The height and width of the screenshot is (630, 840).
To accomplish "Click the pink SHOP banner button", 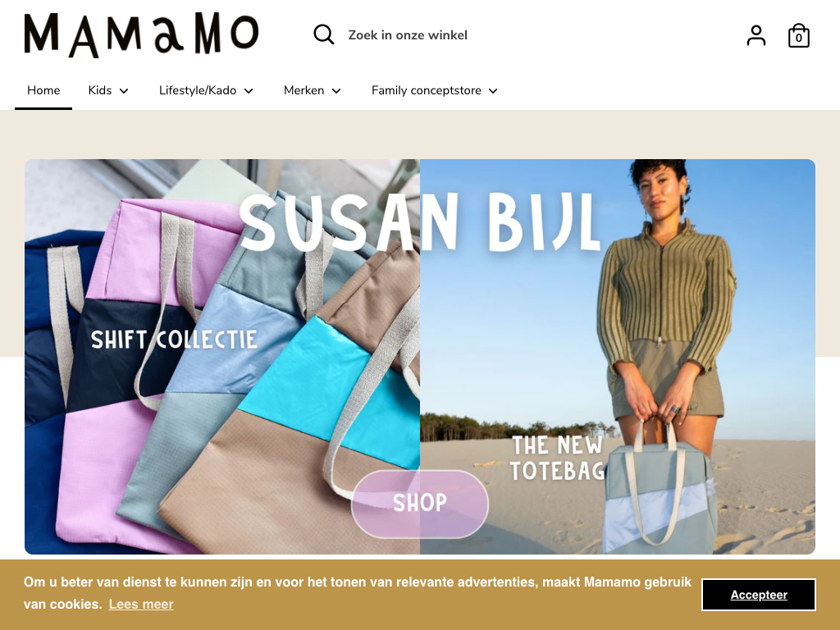I will point(419,504).
